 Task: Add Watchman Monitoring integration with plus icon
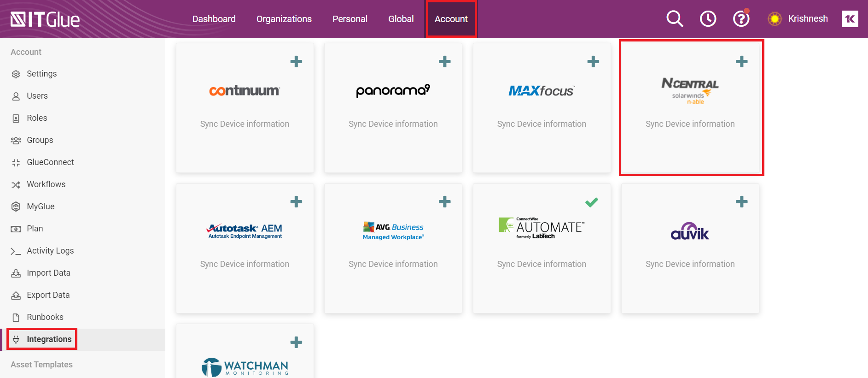point(296,342)
